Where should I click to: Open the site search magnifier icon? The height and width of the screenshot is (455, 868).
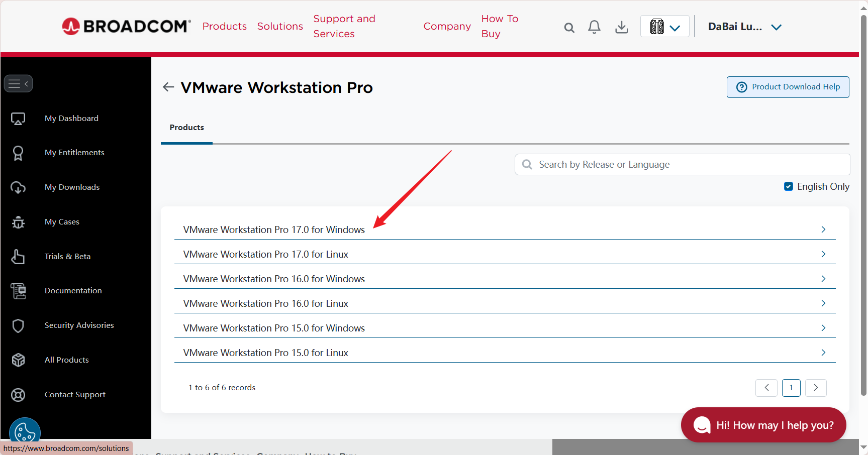pos(569,28)
